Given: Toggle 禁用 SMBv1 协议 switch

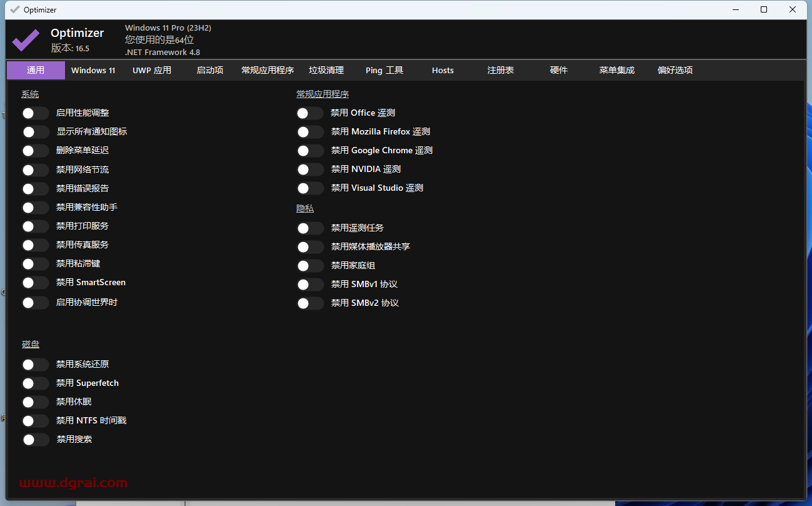Looking at the screenshot, I should click(x=310, y=285).
